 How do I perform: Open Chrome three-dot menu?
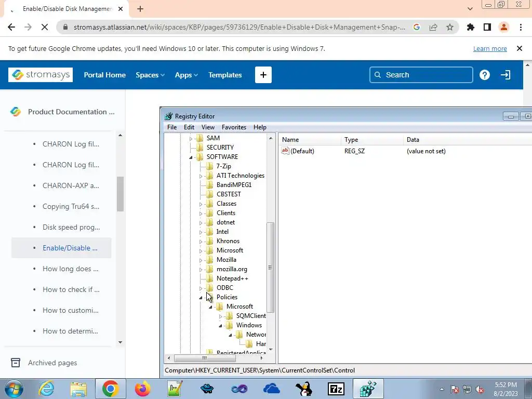(521, 27)
